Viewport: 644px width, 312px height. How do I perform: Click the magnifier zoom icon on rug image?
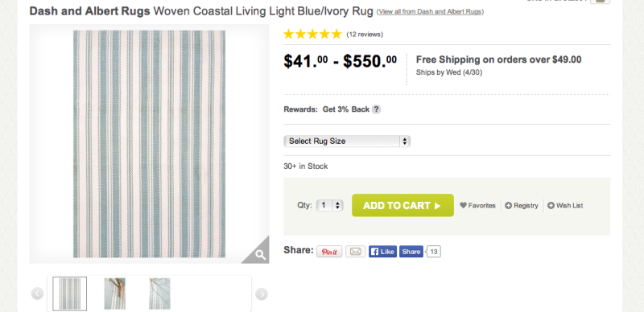259,255
